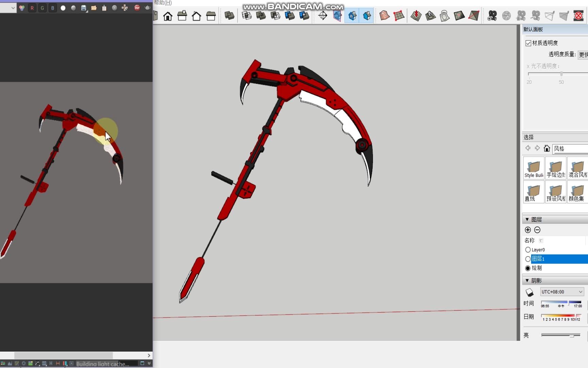This screenshot has width=588, height=368.
Task: Open the 手绘边线 style folder
Action: pos(556,168)
